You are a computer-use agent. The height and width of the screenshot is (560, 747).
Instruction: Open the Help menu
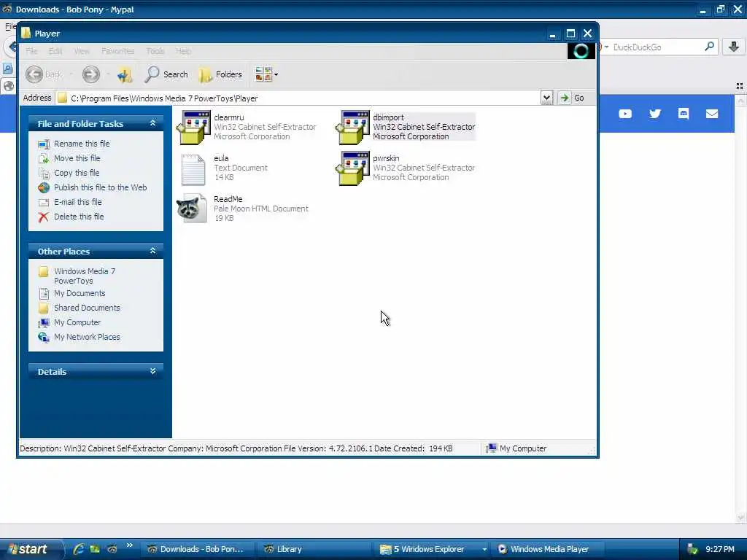(183, 51)
